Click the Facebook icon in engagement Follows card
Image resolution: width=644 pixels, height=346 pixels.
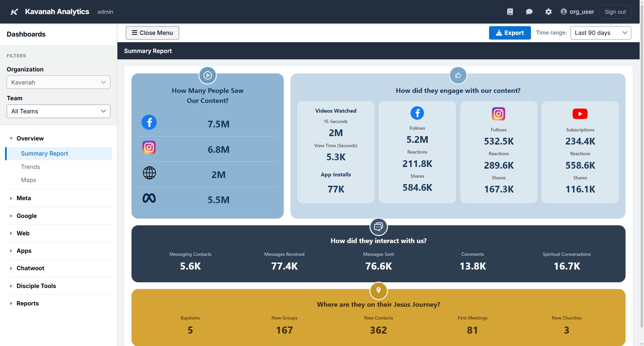tap(417, 113)
